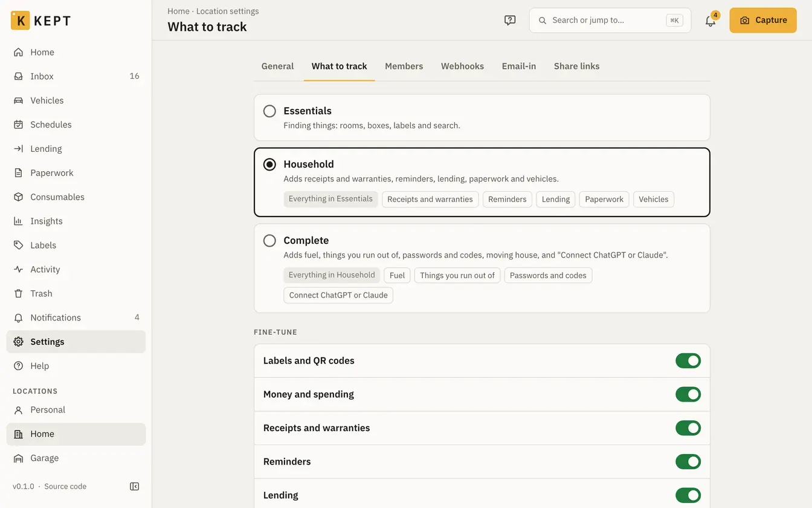Viewport: 812px width, 508px height.
Task: Click the Capture button
Action: 763,21
